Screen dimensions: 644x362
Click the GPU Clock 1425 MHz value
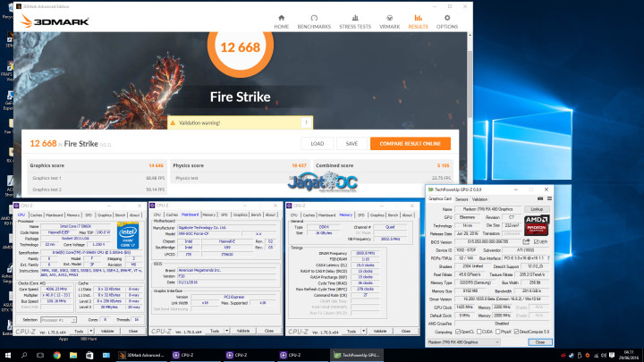[x=464, y=307]
